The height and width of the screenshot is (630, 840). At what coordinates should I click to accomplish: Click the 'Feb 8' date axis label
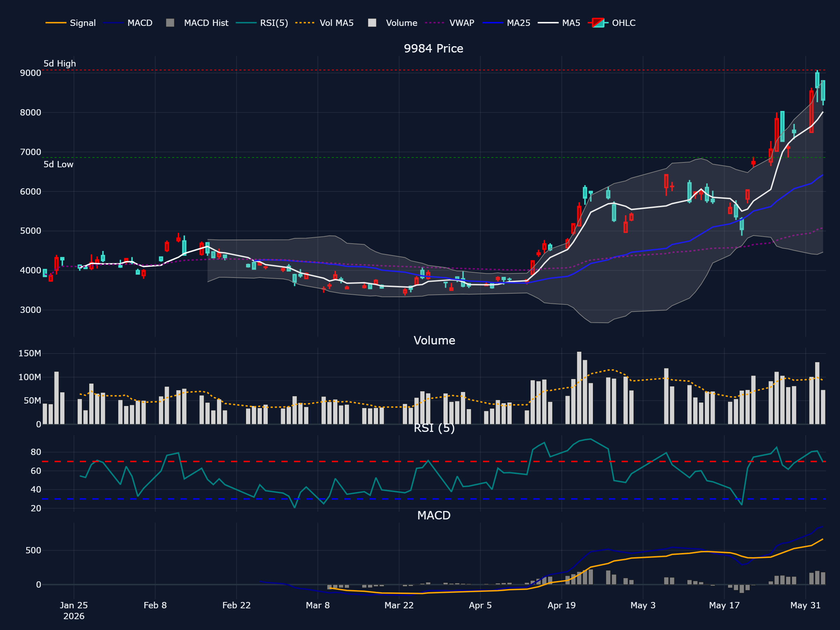point(155,605)
